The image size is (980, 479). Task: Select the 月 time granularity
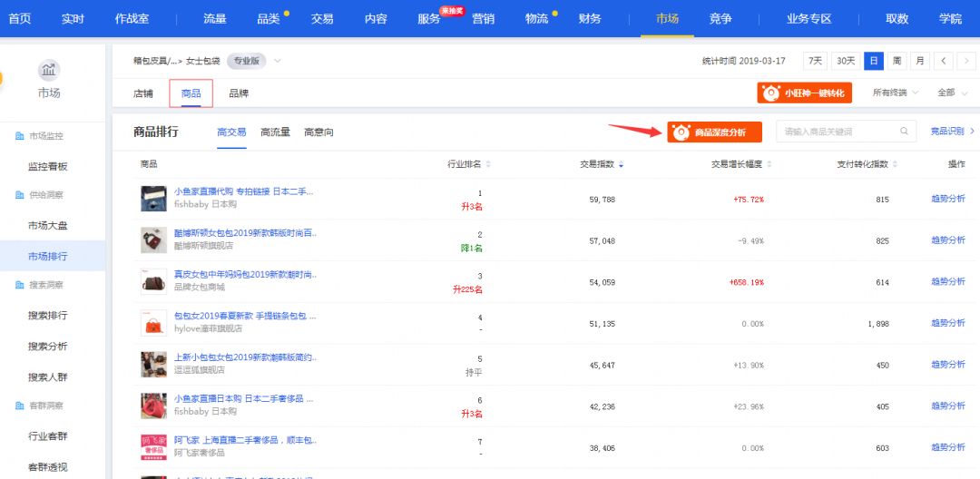(x=920, y=61)
